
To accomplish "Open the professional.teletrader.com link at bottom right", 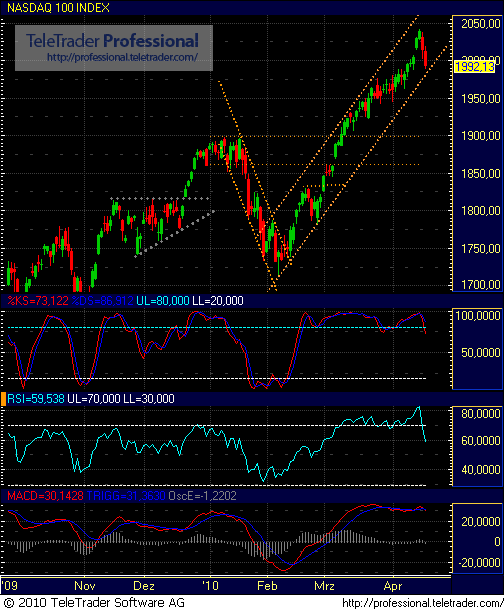I will 423,603.
